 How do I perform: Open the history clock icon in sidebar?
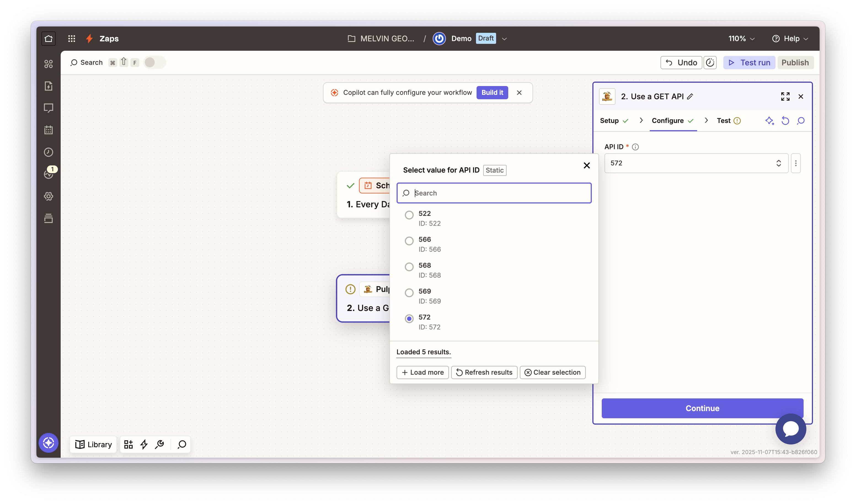point(48,152)
